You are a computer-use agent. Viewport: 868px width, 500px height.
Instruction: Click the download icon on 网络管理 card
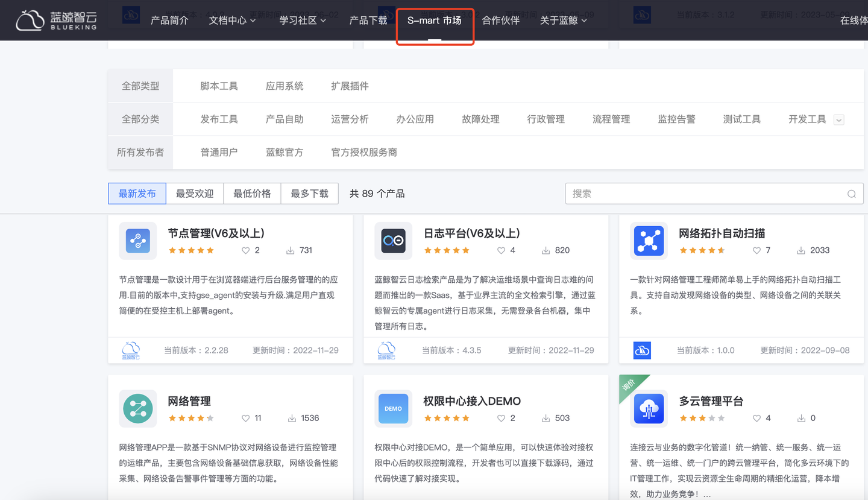point(292,418)
